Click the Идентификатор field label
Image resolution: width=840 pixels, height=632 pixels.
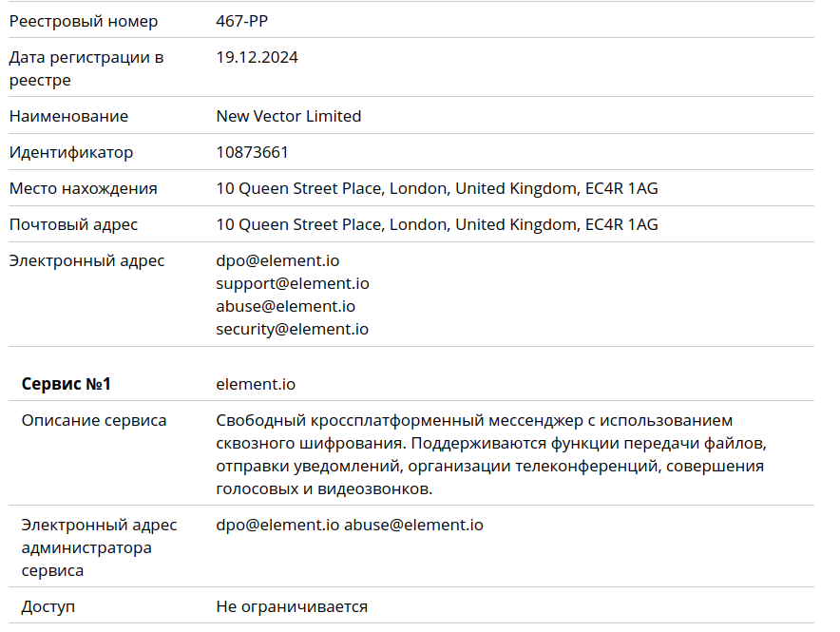point(71,152)
